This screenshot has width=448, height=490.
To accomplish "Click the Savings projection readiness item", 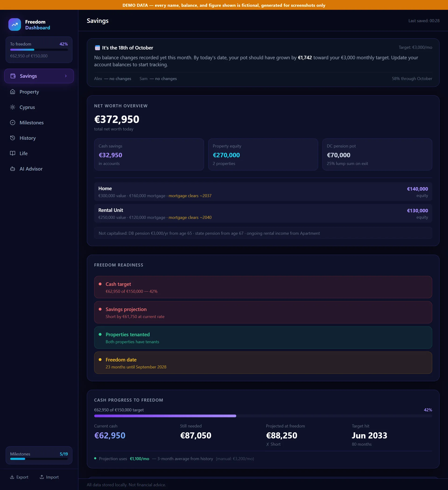I will click(263, 312).
